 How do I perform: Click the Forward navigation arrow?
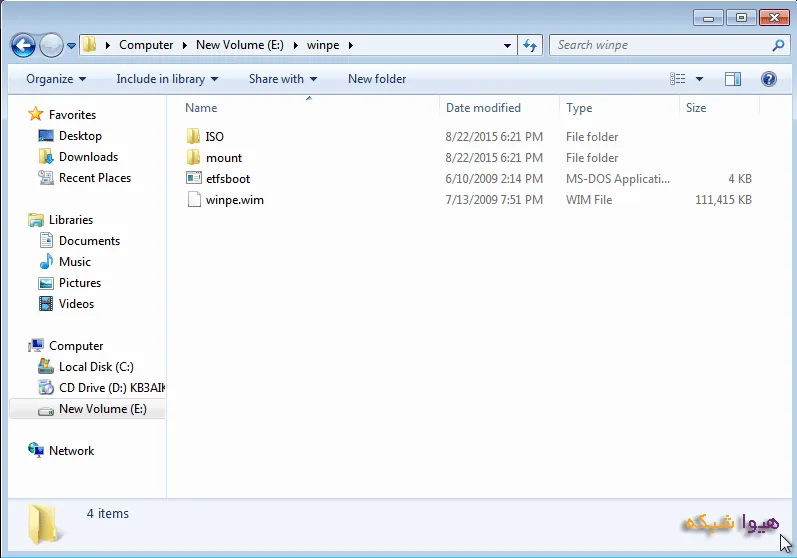pos(51,46)
